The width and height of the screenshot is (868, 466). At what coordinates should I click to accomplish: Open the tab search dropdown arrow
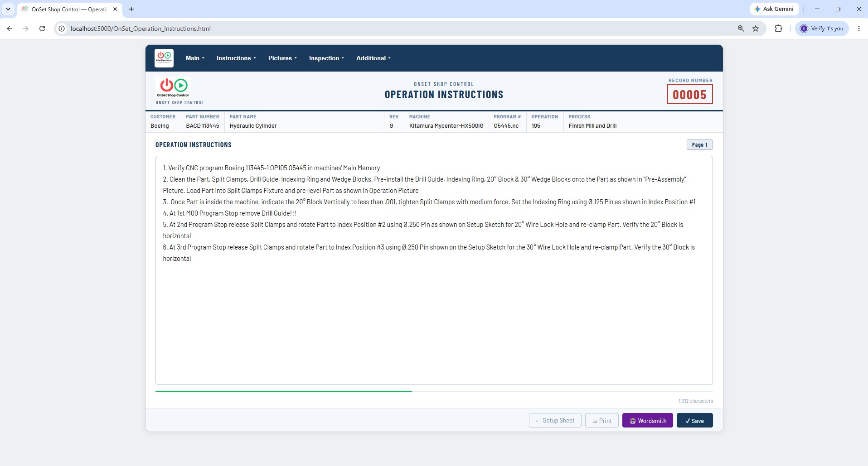pyautogui.click(x=8, y=9)
